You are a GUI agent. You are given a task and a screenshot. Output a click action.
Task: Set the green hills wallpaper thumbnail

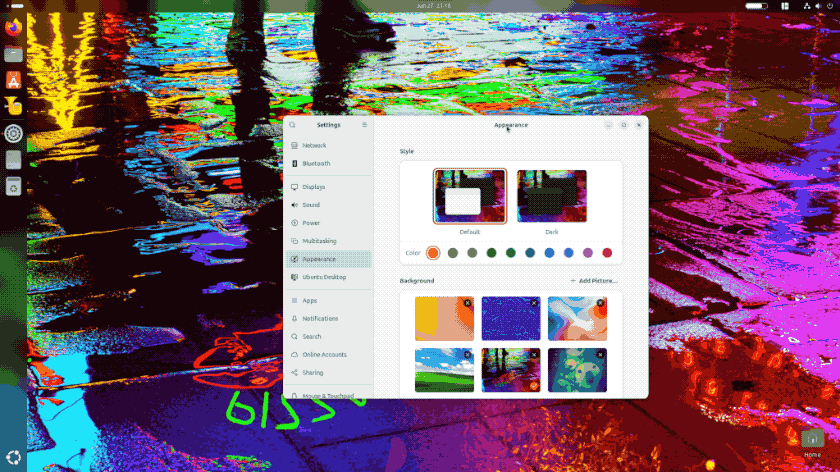[444, 370]
